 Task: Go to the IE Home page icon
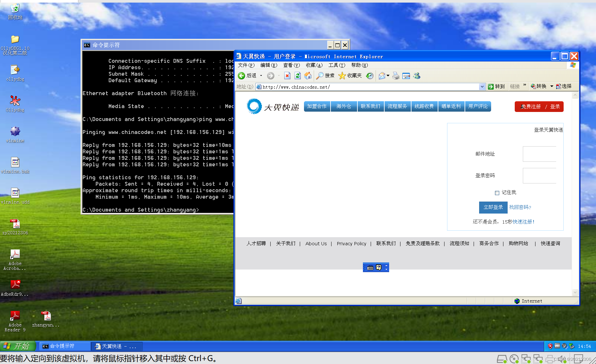[308, 76]
